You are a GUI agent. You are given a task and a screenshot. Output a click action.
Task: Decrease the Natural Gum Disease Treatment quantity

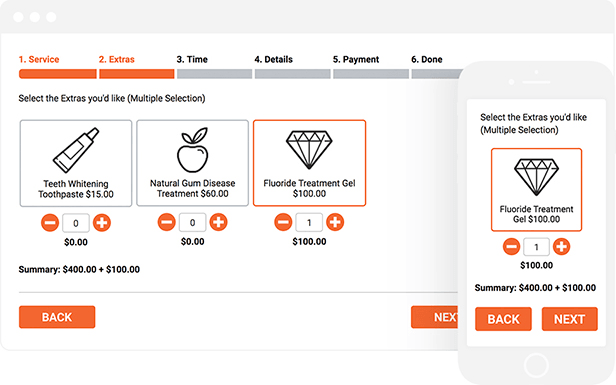pos(167,222)
